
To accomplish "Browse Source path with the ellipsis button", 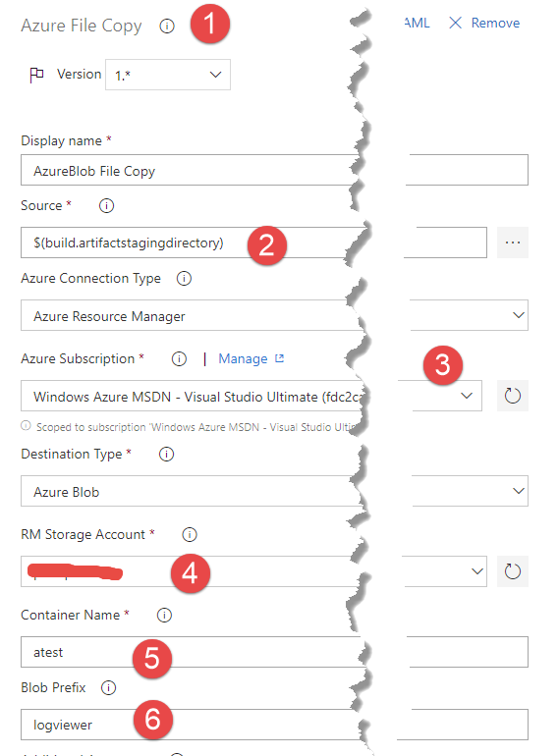I will [513, 243].
